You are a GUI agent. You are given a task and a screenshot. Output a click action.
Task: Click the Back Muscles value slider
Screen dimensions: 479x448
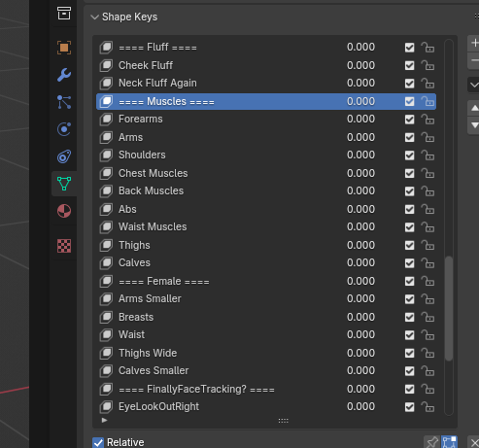(x=360, y=191)
